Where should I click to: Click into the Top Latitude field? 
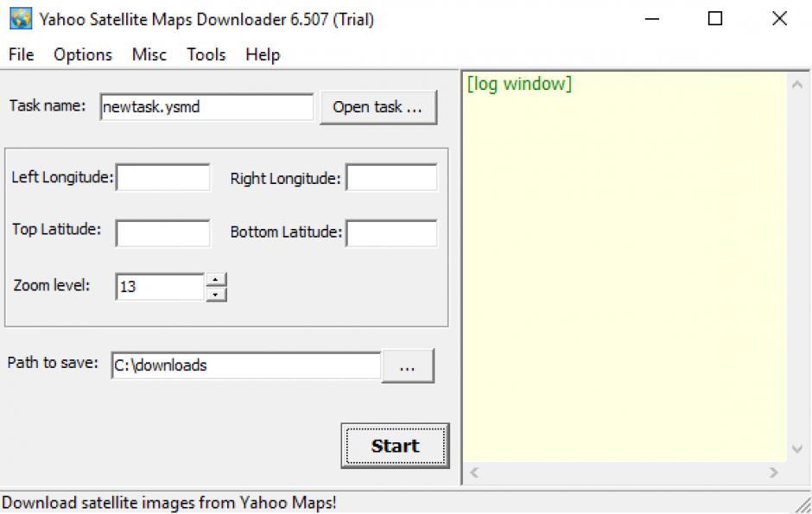point(163,232)
